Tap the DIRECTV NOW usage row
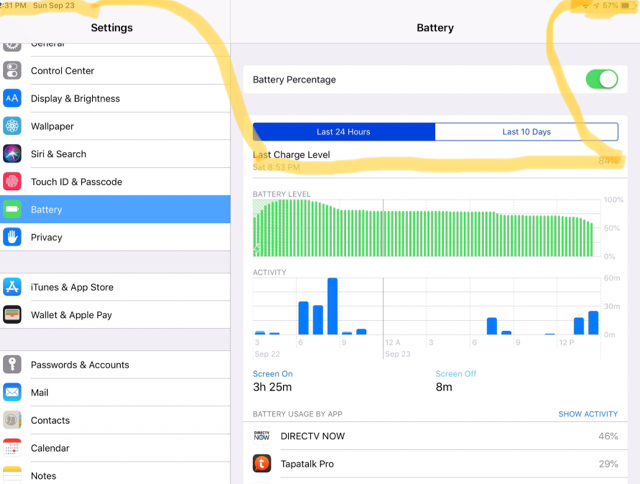Image resolution: width=640 pixels, height=484 pixels. click(x=436, y=436)
